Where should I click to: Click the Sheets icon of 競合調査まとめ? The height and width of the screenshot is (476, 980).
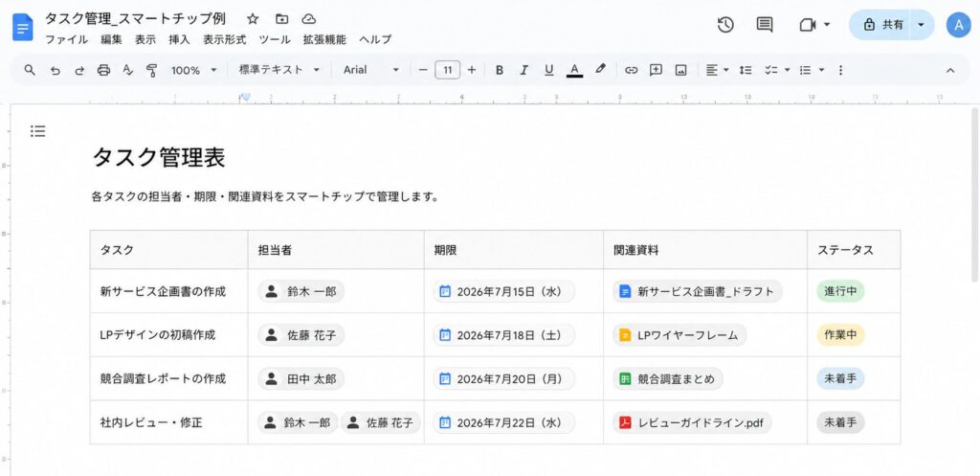click(x=624, y=379)
